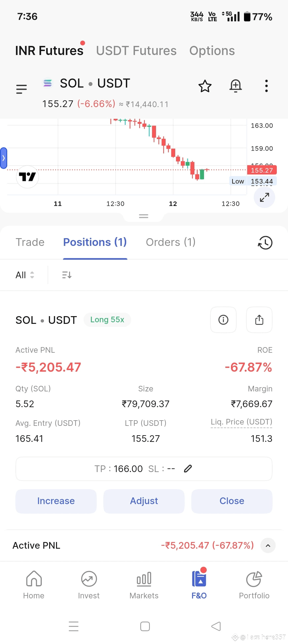
Task: Expand the Active PNL summary chevron
Action: click(268, 545)
